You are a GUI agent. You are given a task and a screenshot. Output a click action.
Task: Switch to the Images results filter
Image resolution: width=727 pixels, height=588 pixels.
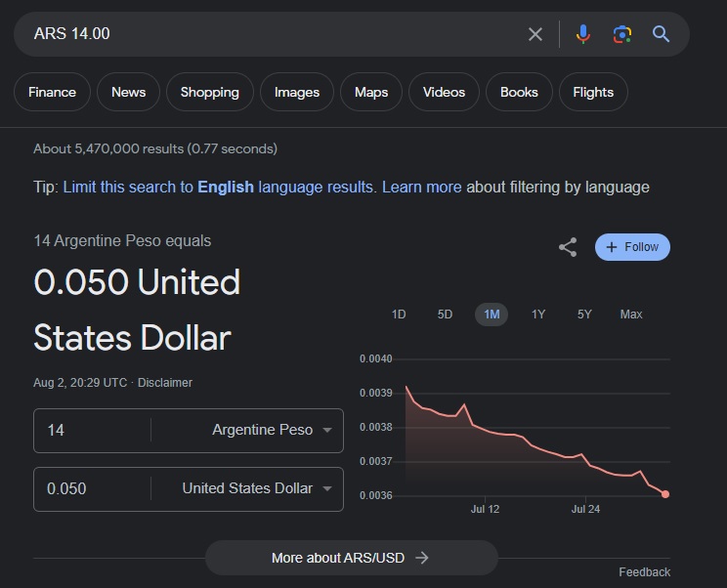(297, 92)
